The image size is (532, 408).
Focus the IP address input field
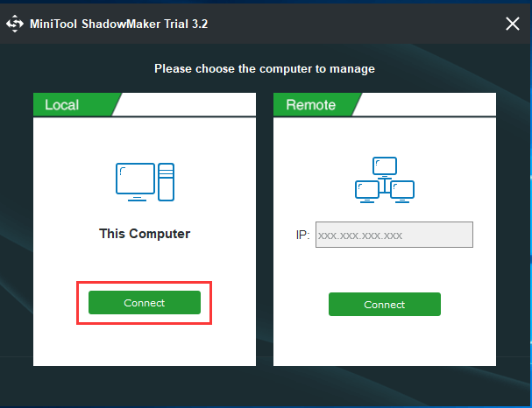point(394,235)
